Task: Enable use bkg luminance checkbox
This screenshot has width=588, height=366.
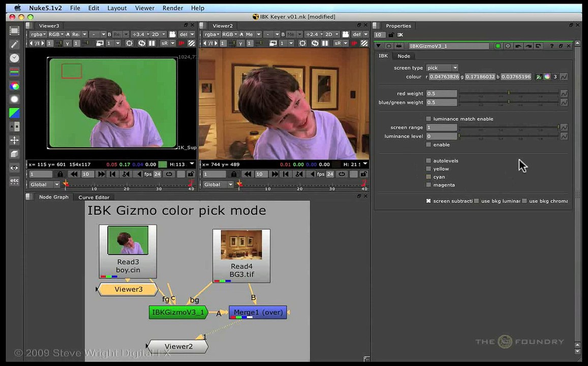Action: pyautogui.click(x=476, y=201)
